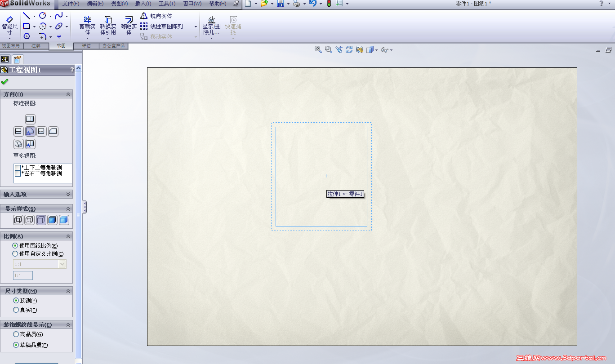Activate 转换实体引用 convert entities tool
The height and width of the screenshot is (364, 615).
(108, 25)
